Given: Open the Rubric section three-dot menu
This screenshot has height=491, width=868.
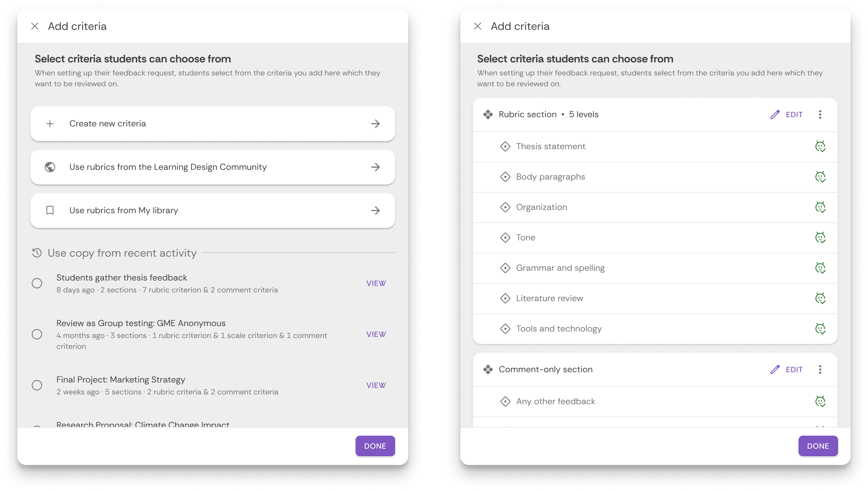Looking at the screenshot, I should [x=820, y=115].
